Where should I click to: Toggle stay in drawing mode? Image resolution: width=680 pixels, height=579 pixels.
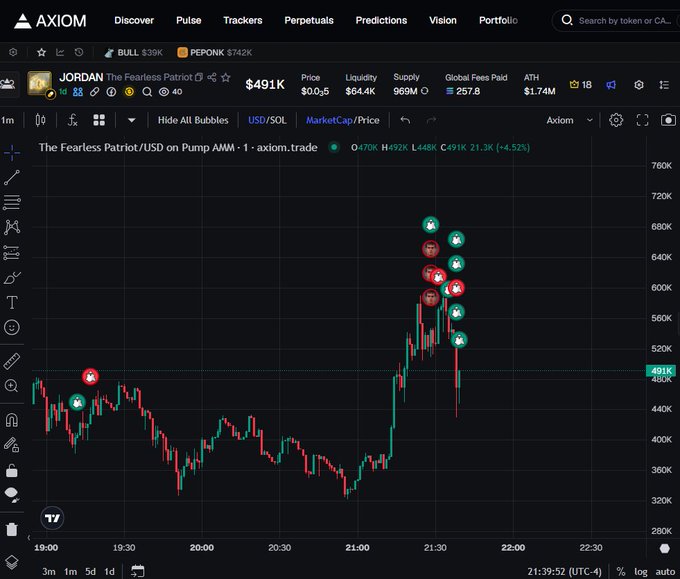[x=12, y=445]
